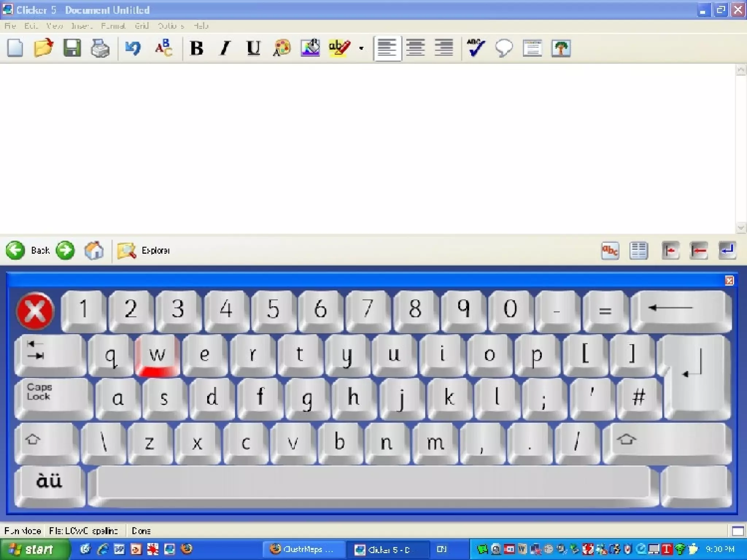Image resolution: width=747 pixels, height=560 pixels.
Task: Click the red X keyboard close button
Action: click(35, 311)
